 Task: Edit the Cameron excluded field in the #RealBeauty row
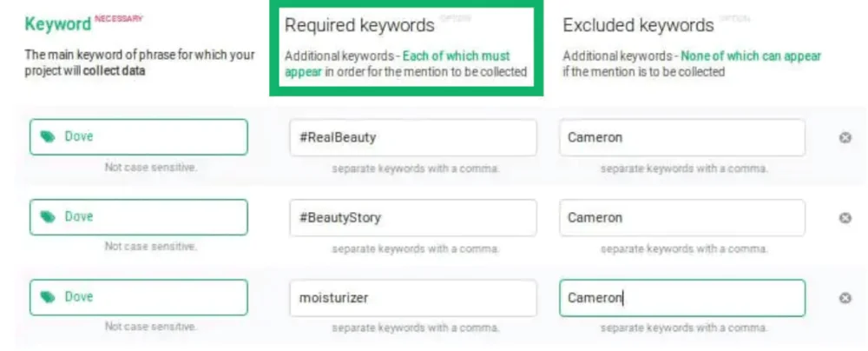pyautogui.click(x=681, y=137)
